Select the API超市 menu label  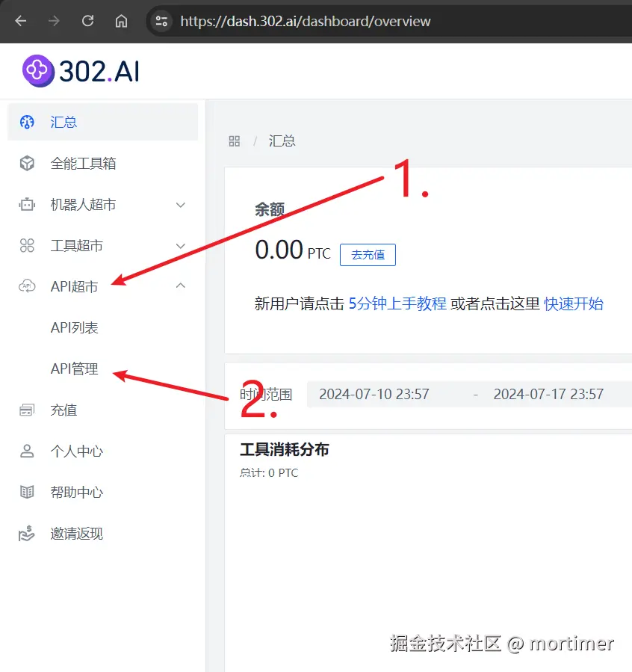(74, 287)
